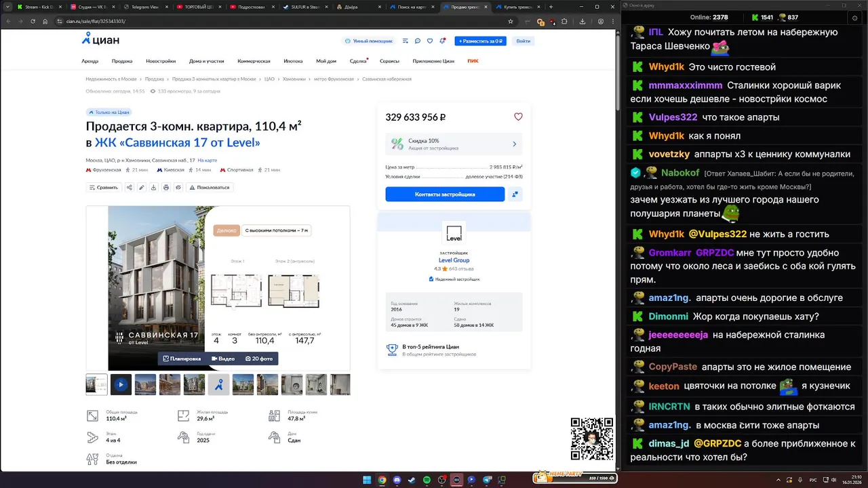This screenshot has width=868, height=488.
Task: Open the Ипотека menu item
Action: point(293,61)
